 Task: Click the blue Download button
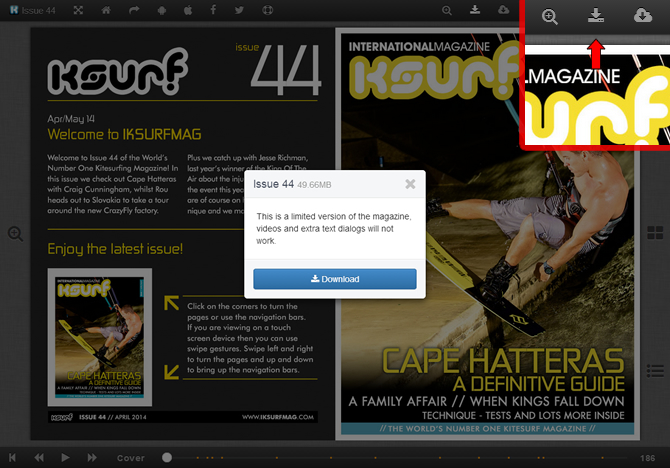pos(335,279)
